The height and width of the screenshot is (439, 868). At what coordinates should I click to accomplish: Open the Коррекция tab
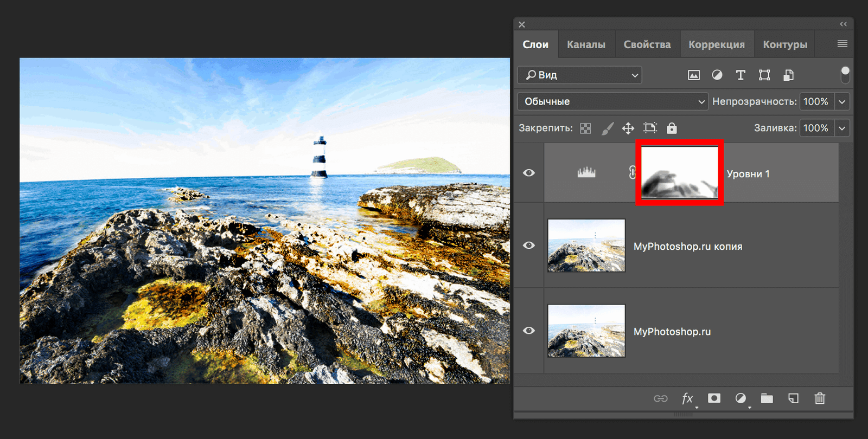coord(716,44)
